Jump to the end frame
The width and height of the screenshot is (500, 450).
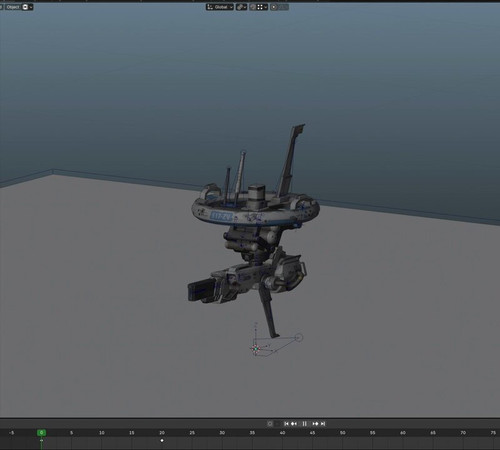point(323,424)
